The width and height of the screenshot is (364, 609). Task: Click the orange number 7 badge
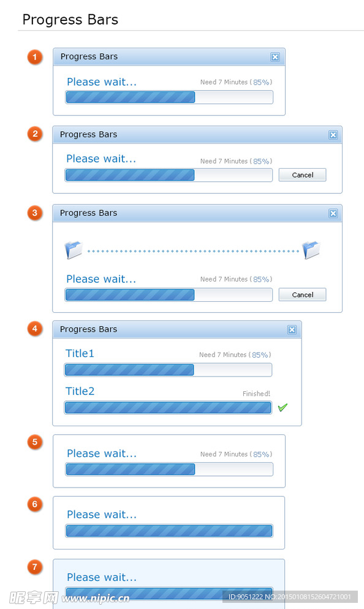[x=34, y=567]
